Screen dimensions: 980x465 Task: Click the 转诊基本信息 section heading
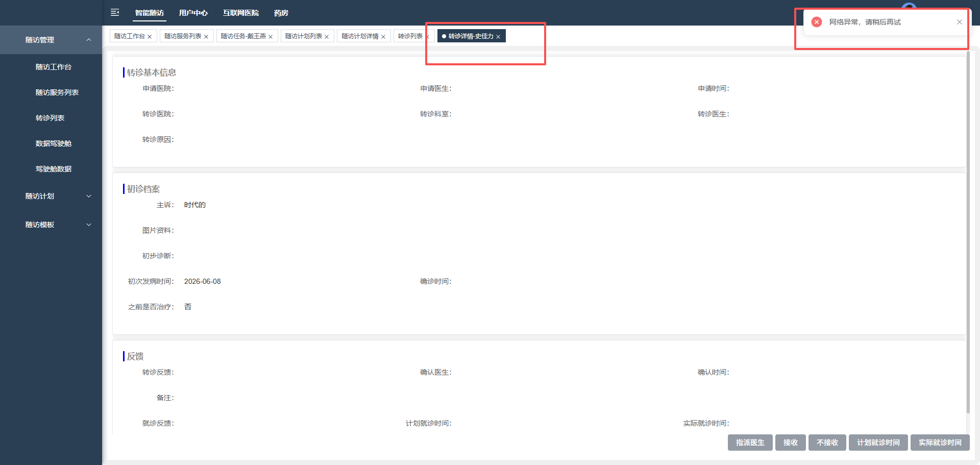[152, 72]
